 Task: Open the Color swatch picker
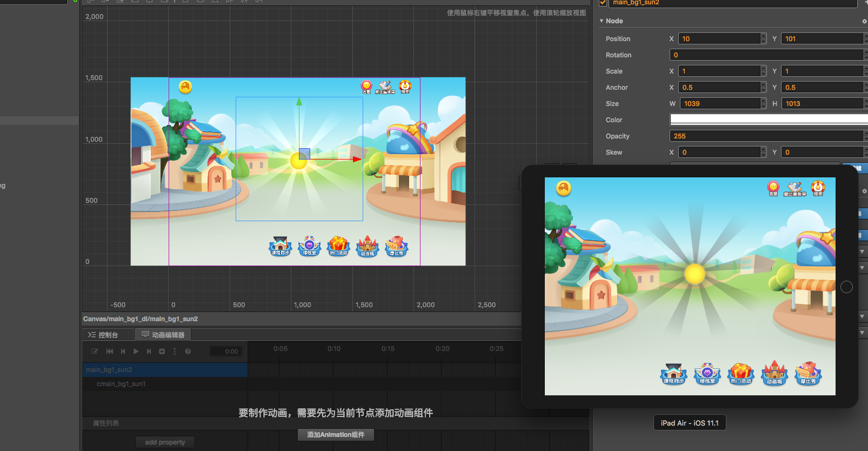769,120
